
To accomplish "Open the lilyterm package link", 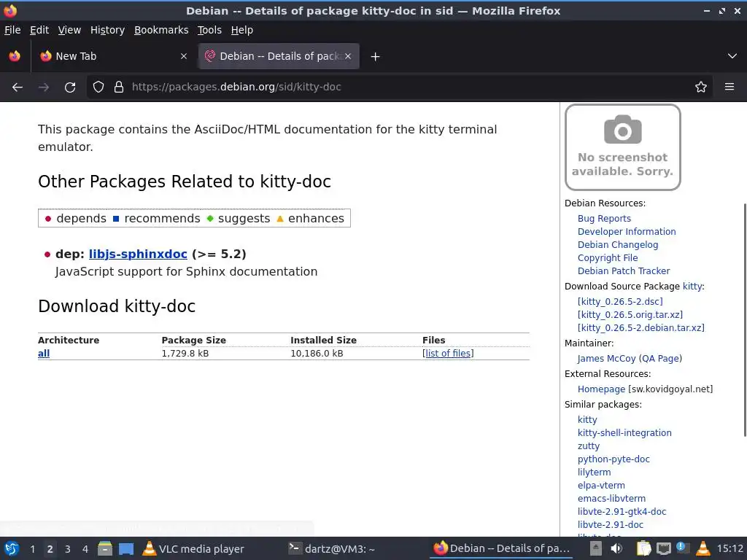I will (x=594, y=472).
